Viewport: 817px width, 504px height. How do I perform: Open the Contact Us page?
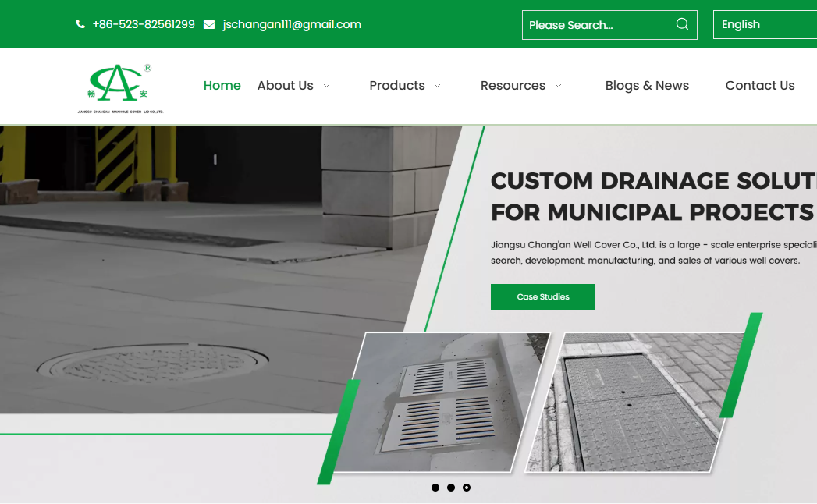[x=760, y=86]
